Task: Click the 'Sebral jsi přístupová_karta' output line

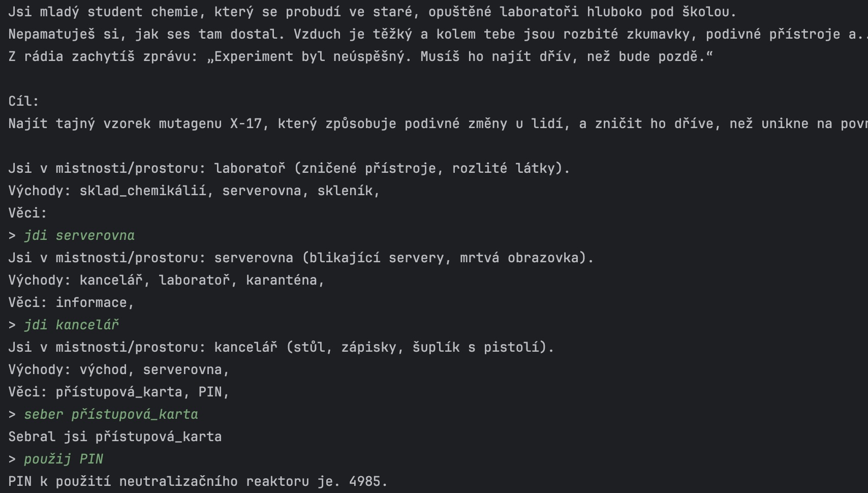Action: coord(115,437)
